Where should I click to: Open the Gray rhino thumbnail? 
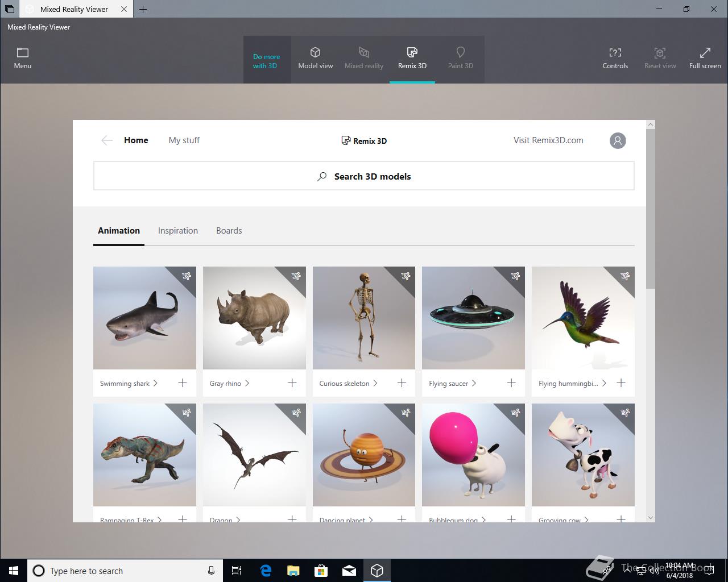[254, 318]
